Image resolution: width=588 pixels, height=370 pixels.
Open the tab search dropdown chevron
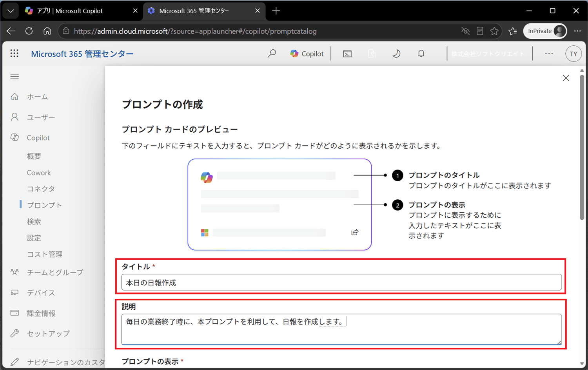coord(11,11)
